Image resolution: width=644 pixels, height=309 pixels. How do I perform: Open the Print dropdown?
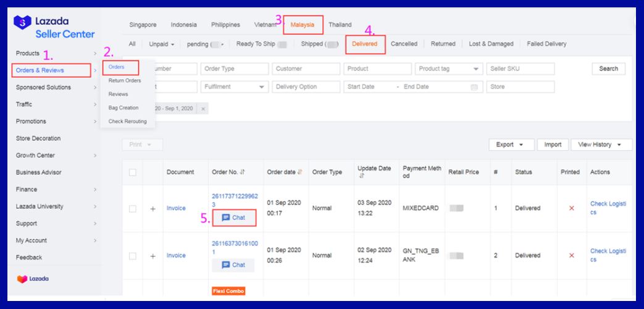click(142, 145)
